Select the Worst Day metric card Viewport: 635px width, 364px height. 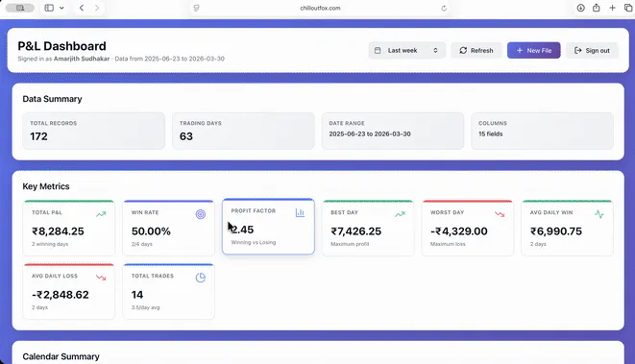(467, 228)
